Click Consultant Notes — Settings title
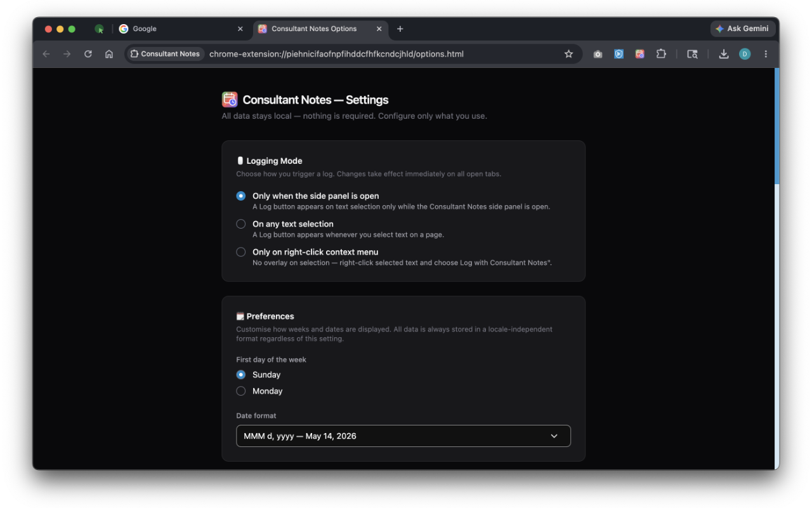Viewport: 812px width, 508px height. pos(315,100)
